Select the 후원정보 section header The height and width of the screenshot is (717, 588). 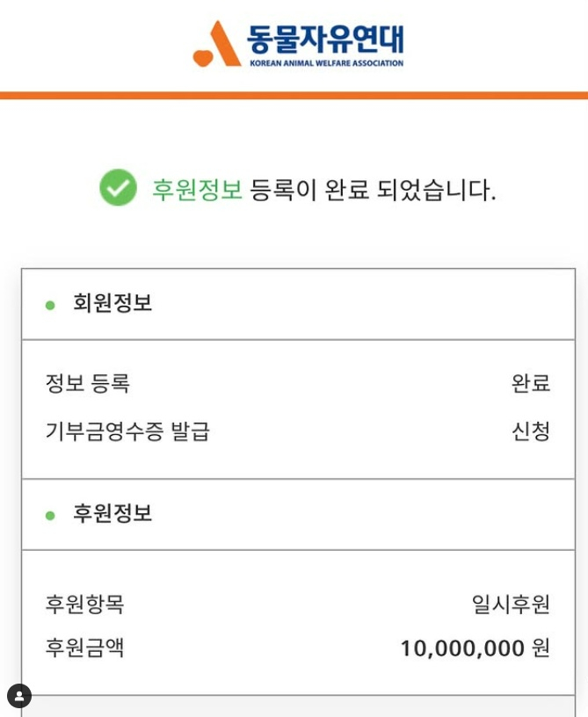[x=113, y=514]
